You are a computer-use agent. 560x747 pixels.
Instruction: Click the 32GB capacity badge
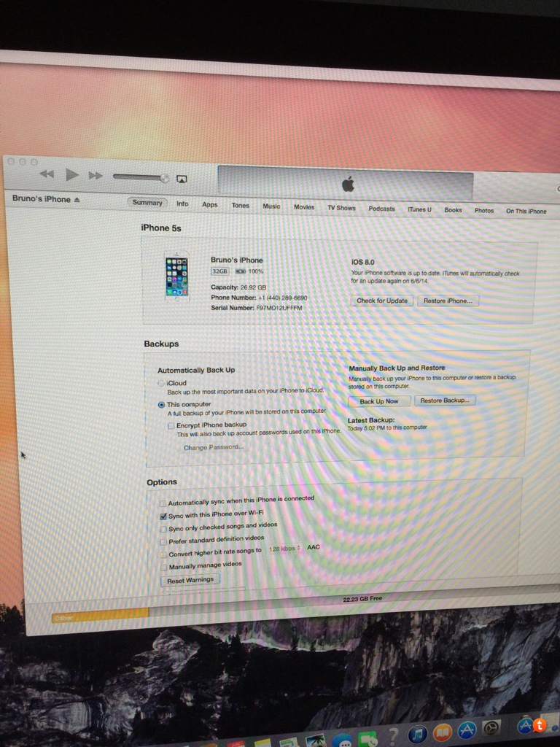coord(219,271)
